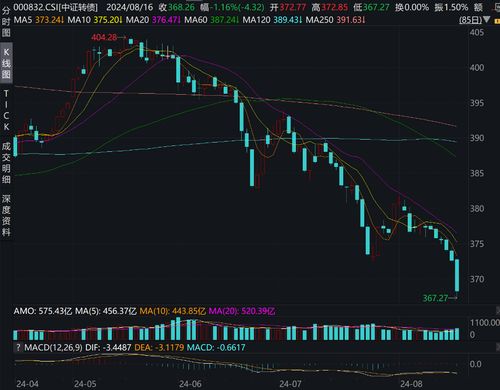
Task: Click the MA60 387.24 indicator label
Action: [x=212, y=20]
